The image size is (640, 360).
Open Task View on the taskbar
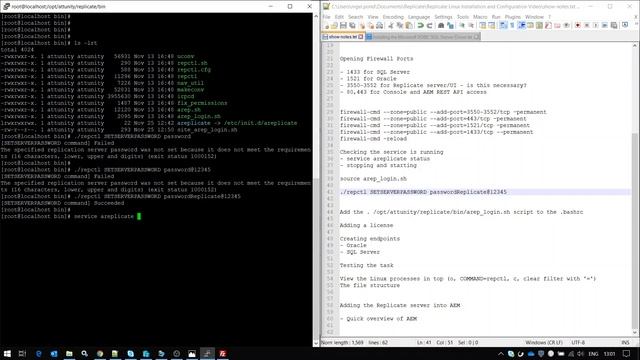point(22,353)
